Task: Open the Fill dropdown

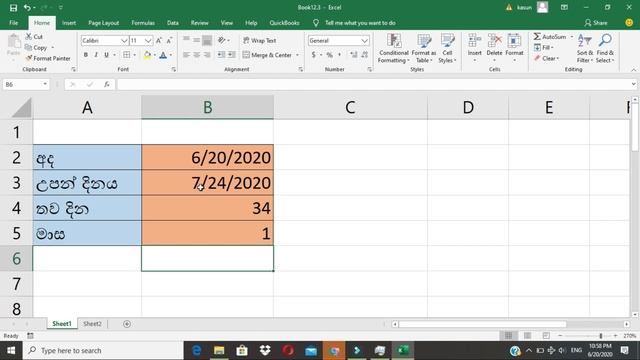Action: pos(543,48)
